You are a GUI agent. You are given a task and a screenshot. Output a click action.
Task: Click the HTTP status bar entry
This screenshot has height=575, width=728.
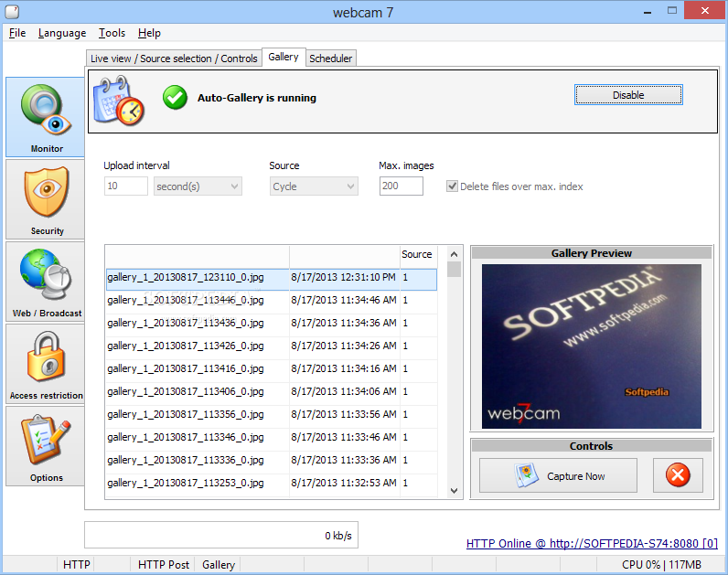point(77,565)
